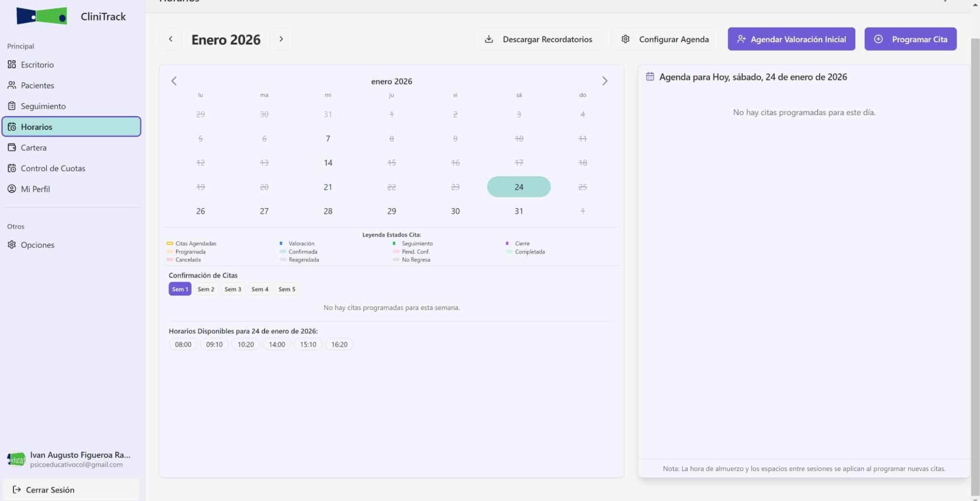Screen dimensions: 980x501
Task: Open Cartera in the sidebar
Action: pyautogui.click(x=33, y=148)
